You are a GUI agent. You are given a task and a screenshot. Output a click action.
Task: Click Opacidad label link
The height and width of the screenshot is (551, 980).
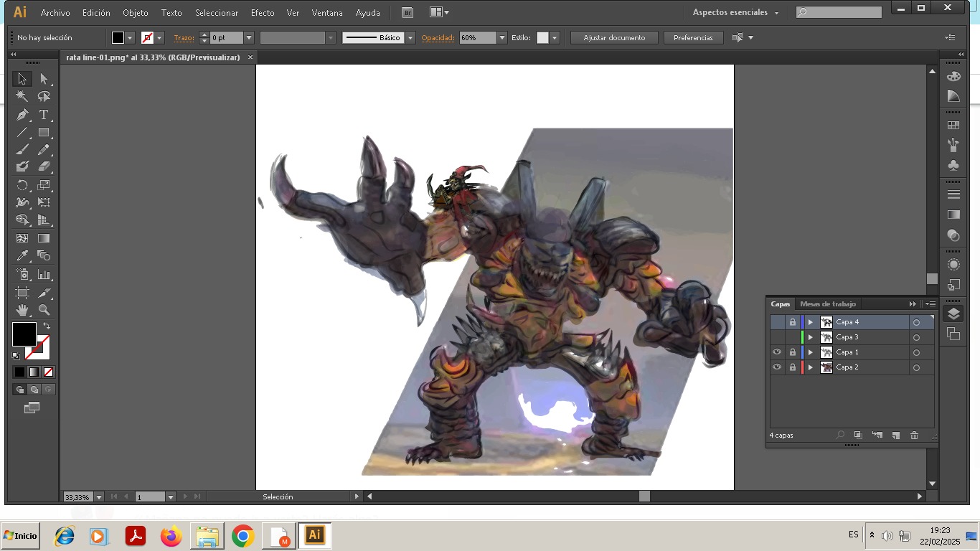click(x=438, y=38)
